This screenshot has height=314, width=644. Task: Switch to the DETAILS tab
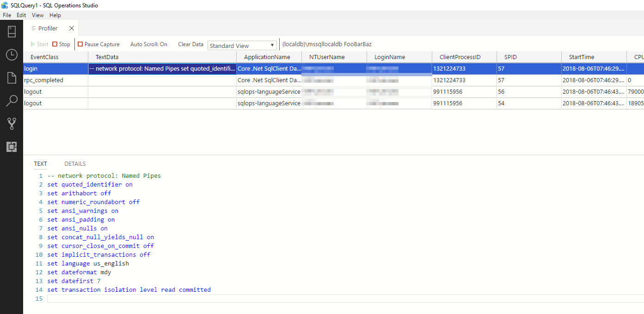75,163
